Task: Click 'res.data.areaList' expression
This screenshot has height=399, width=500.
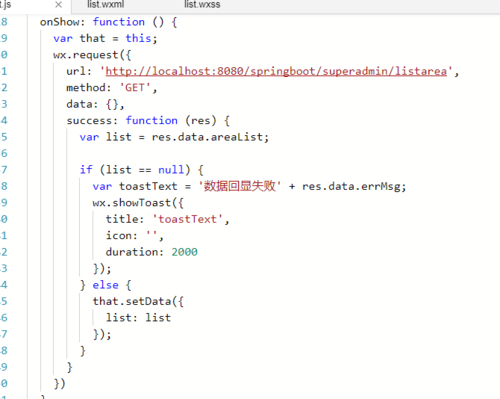Action: pyautogui.click(x=207, y=137)
